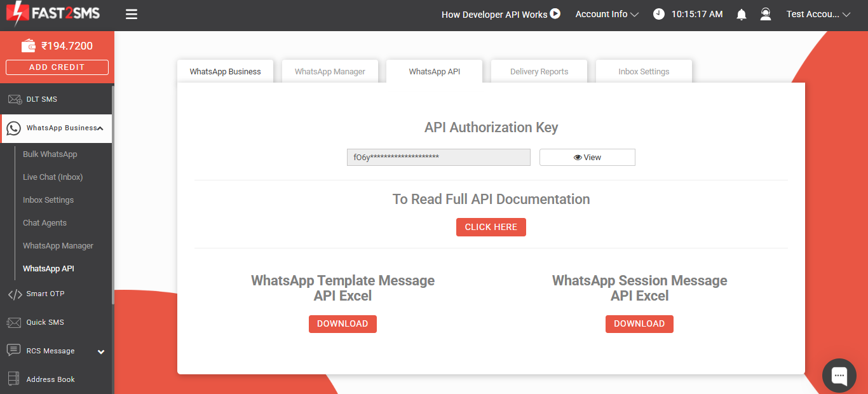Click the To Read Full API Documentation heading

click(x=491, y=199)
